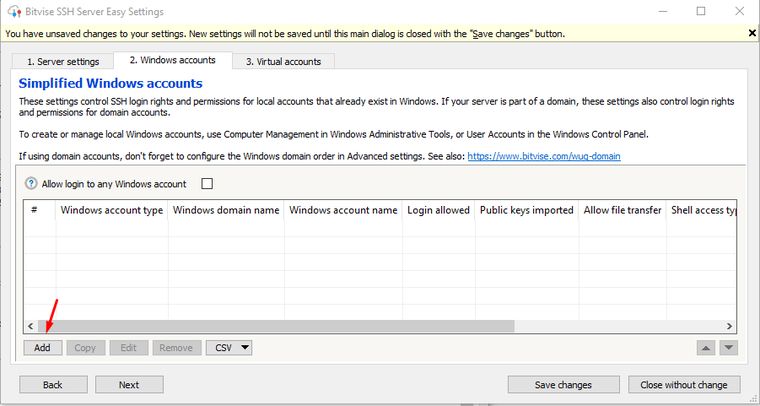Click the Public keys imported column header
Viewport: 760px width, 406px height.
[x=527, y=210]
